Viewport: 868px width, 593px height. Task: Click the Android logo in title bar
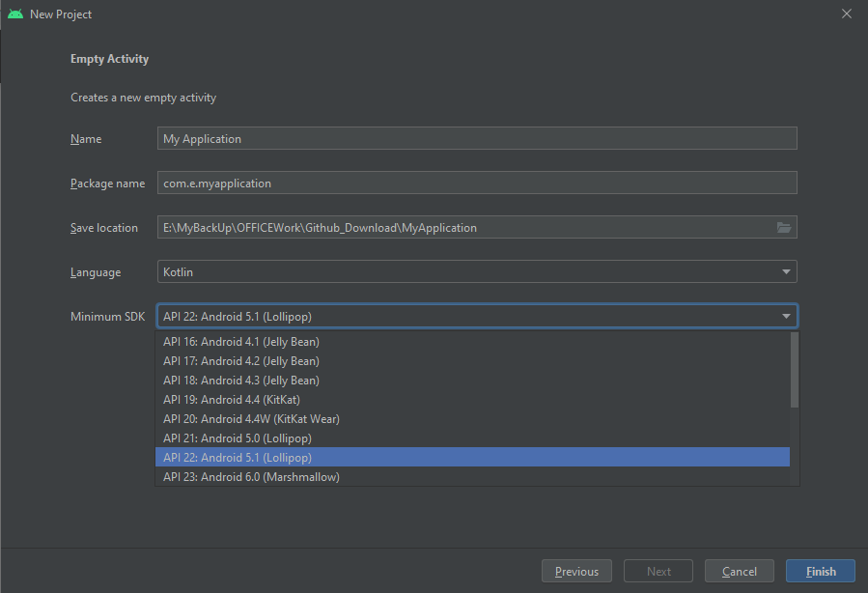pyautogui.click(x=15, y=14)
